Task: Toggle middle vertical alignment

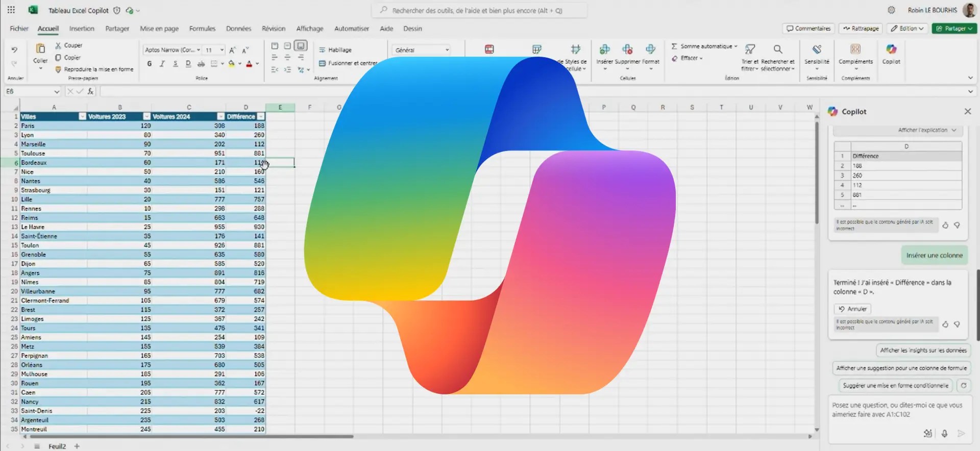Action: point(287,46)
